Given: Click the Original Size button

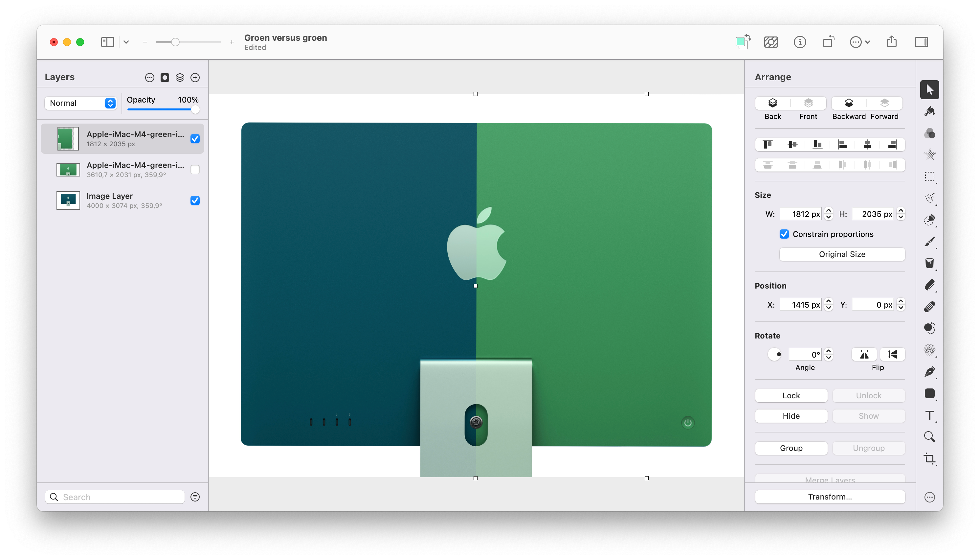Looking at the screenshot, I should [x=842, y=254].
